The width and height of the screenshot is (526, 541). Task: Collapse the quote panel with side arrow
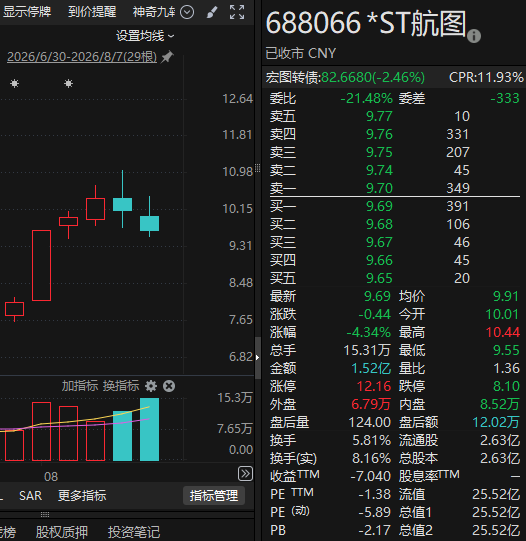coord(257,357)
